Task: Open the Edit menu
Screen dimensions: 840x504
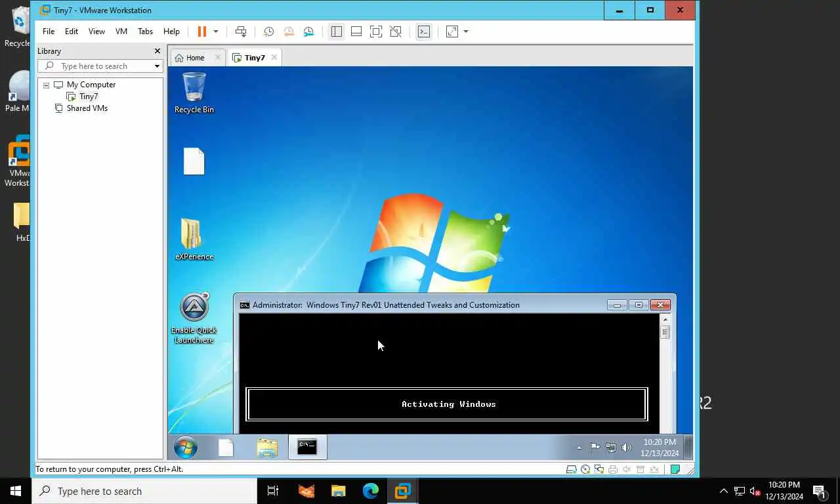Action: point(72,31)
